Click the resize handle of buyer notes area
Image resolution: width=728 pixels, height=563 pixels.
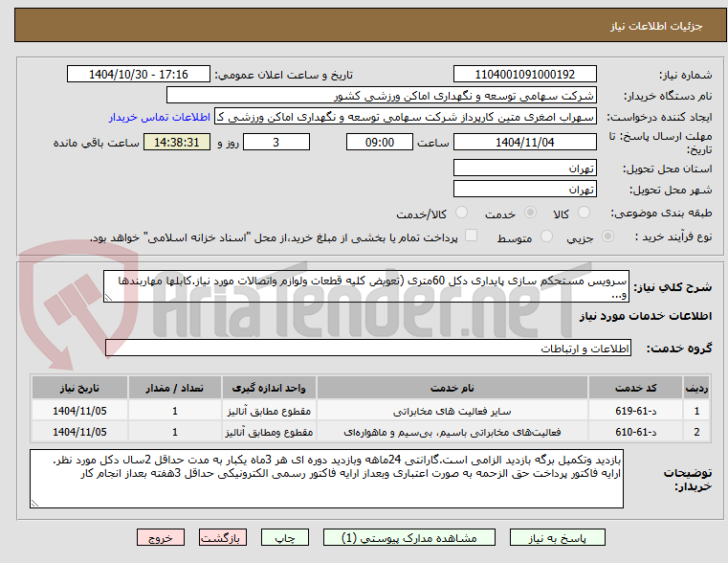[x=34, y=503]
